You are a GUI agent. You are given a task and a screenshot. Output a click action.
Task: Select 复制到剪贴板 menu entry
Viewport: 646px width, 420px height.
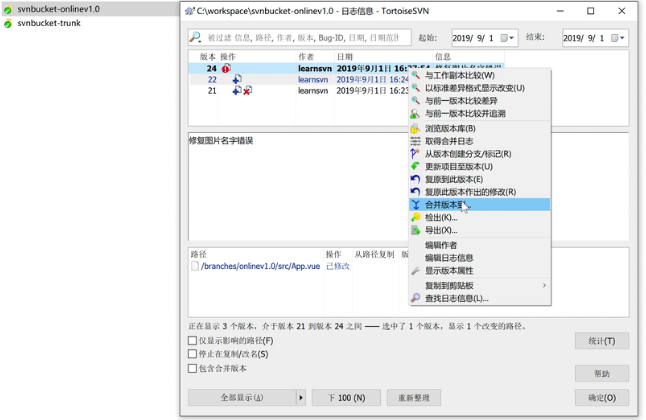click(480, 285)
